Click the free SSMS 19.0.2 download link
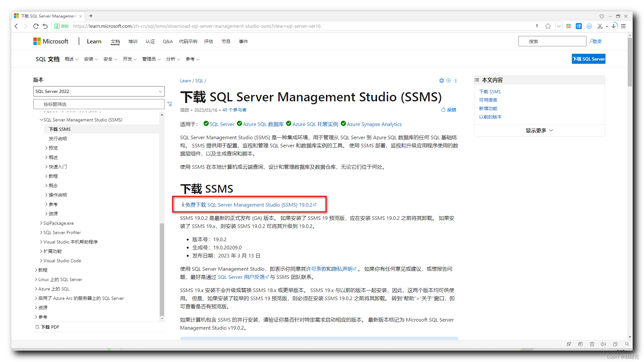The image size is (644, 362). coord(249,205)
